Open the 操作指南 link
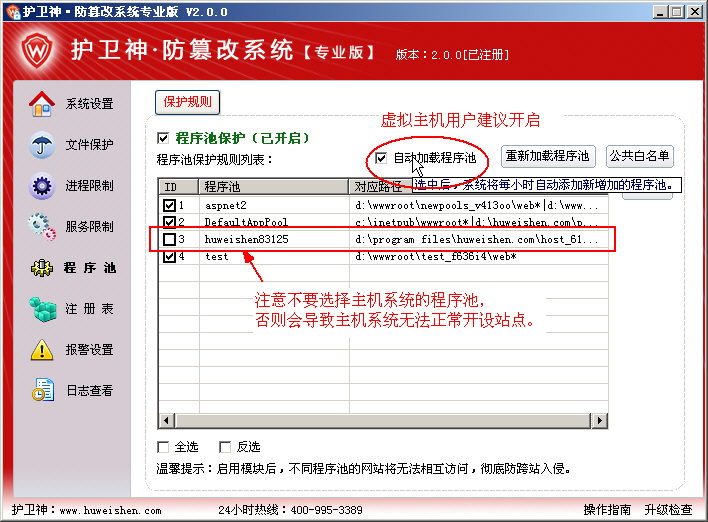This screenshot has width=708, height=522. pos(607,510)
